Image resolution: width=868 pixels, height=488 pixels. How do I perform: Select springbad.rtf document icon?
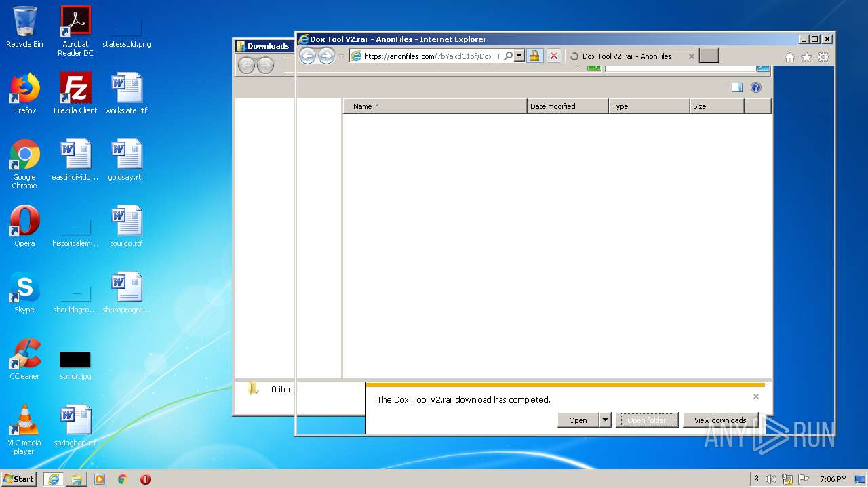75,426
